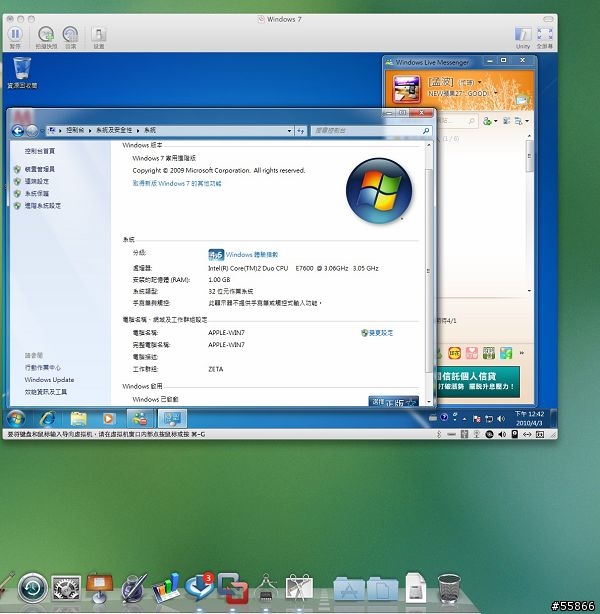Screen dimensions: 600x614
Task: Click the taskbar clock showing 12:42
Action: click(529, 418)
